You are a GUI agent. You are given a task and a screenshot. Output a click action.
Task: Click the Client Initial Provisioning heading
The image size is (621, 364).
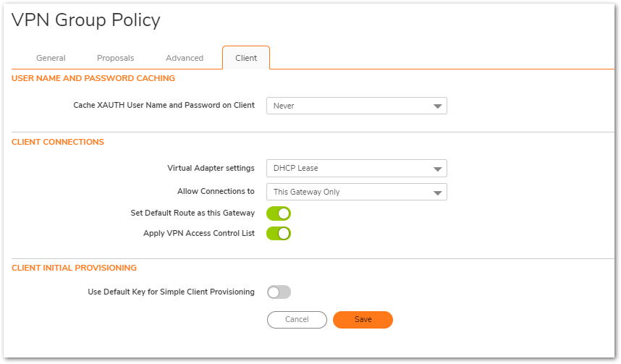tap(74, 268)
